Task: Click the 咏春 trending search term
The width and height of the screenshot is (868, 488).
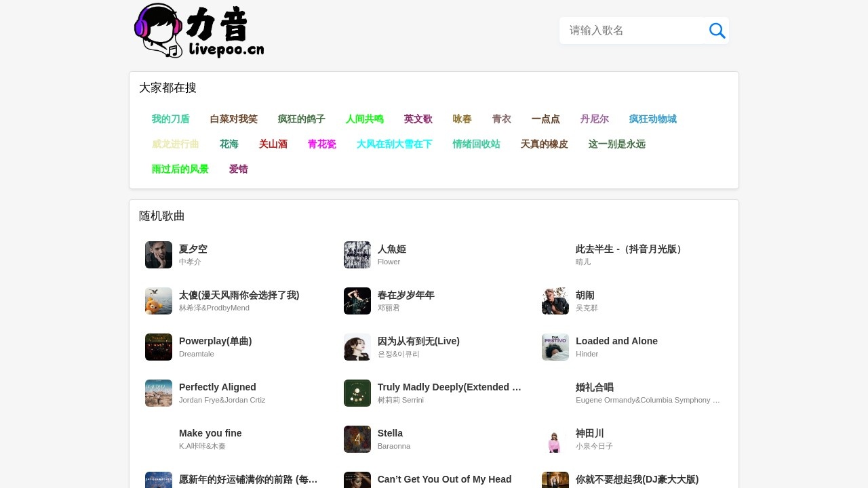Action: [x=461, y=119]
